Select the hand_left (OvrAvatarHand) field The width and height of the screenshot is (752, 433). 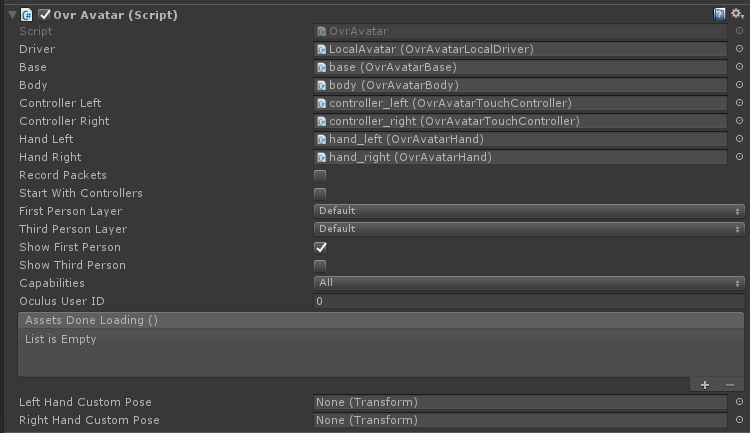coord(520,139)
